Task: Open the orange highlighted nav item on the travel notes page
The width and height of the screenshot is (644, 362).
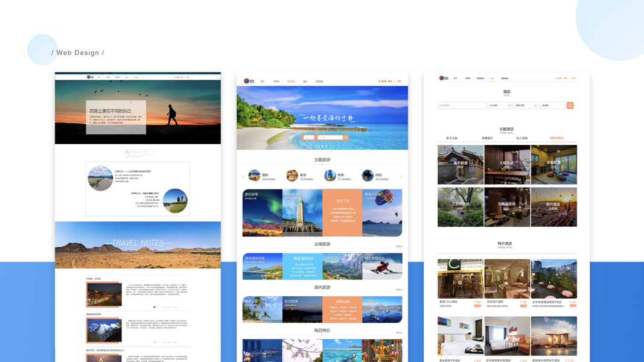Action: tap(136, 77)
